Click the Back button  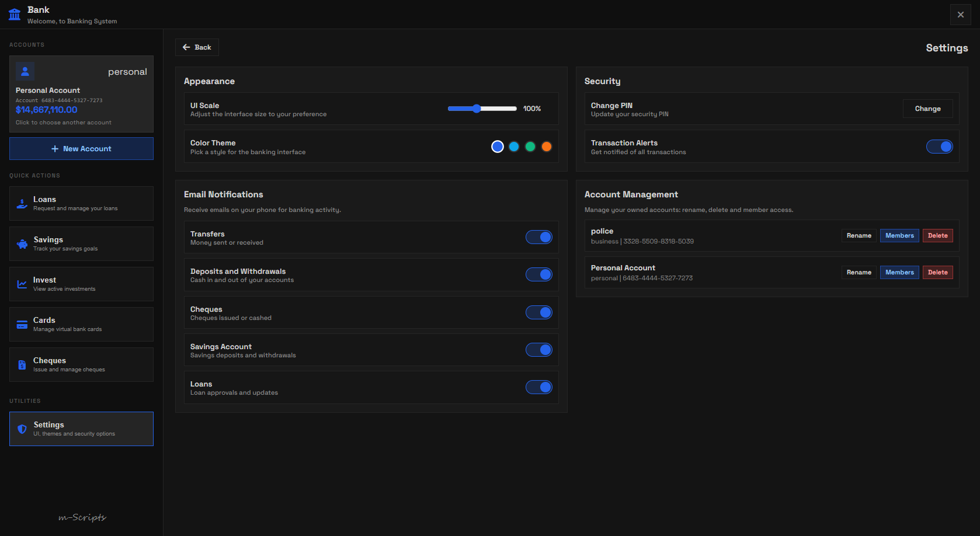197,47
